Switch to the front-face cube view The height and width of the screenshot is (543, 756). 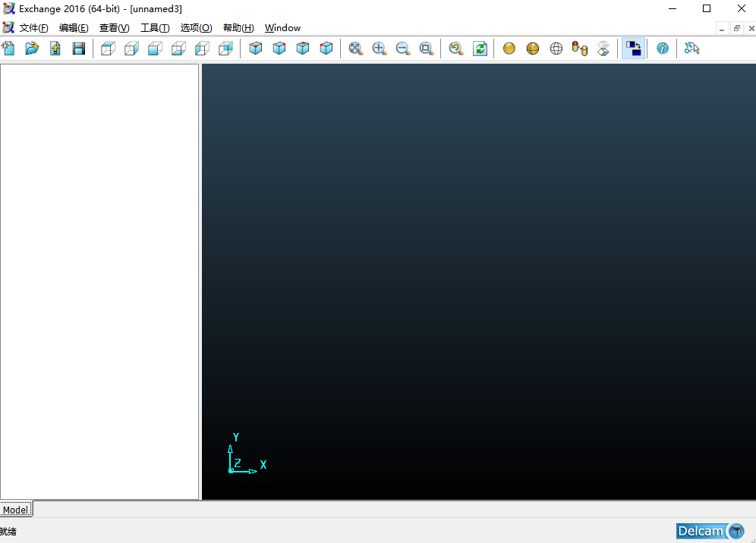click(156, 49)
